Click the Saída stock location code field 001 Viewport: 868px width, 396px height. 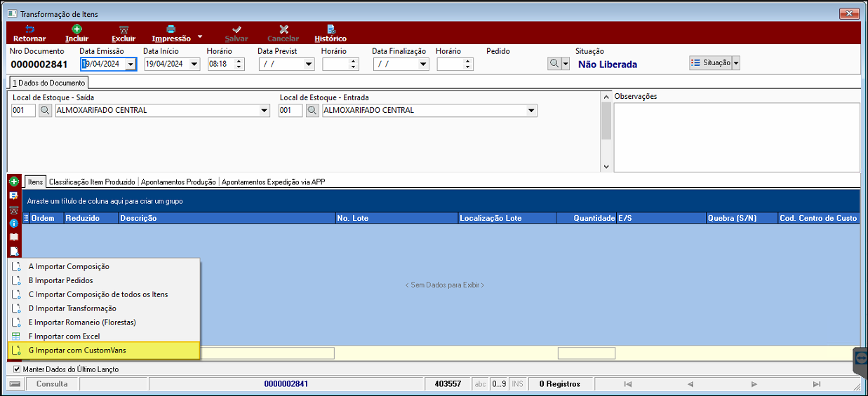tap(23, 110)
